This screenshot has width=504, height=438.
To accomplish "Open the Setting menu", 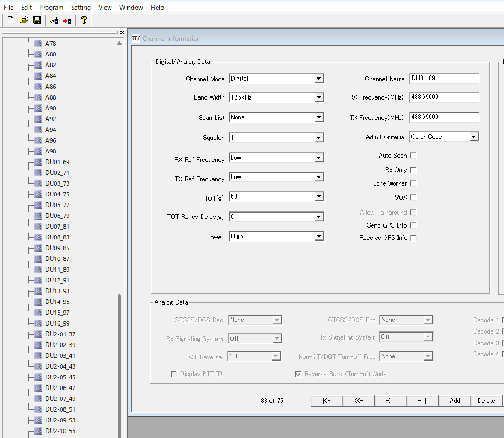I will 81,8.
